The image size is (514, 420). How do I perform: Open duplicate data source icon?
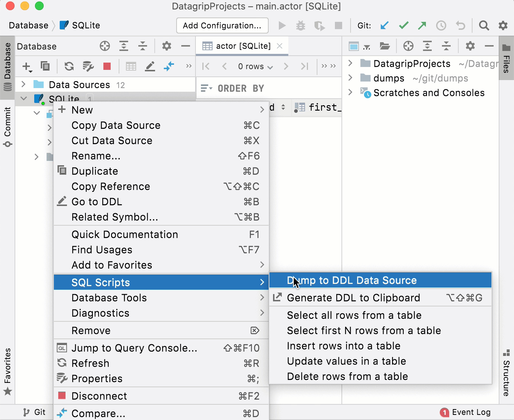coord(45,66)
